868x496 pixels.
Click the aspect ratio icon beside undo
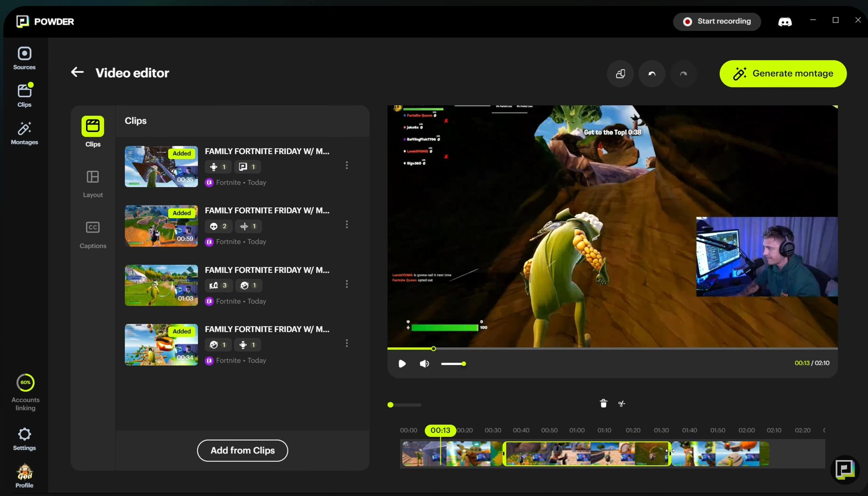(x=620, y=74)
